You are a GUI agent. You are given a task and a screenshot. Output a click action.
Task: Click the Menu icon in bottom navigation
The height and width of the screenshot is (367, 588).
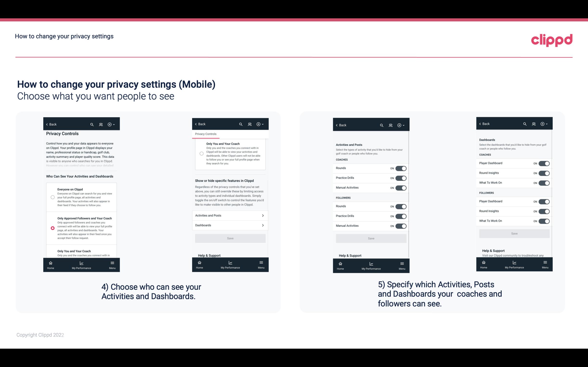point(112,263)
